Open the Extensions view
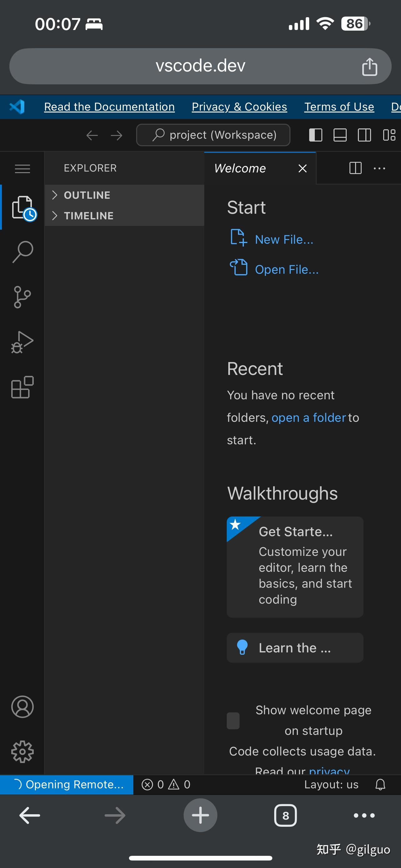 [x=22, y=387]
